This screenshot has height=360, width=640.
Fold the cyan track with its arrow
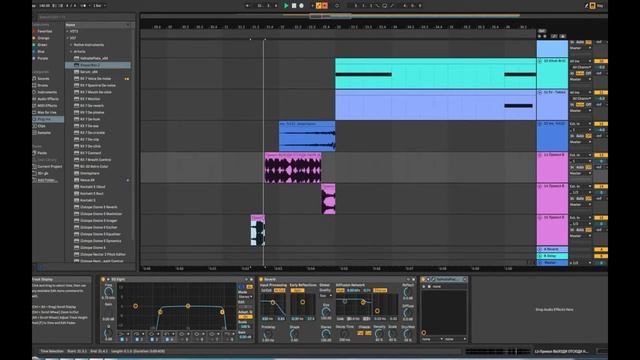[540, 61]
